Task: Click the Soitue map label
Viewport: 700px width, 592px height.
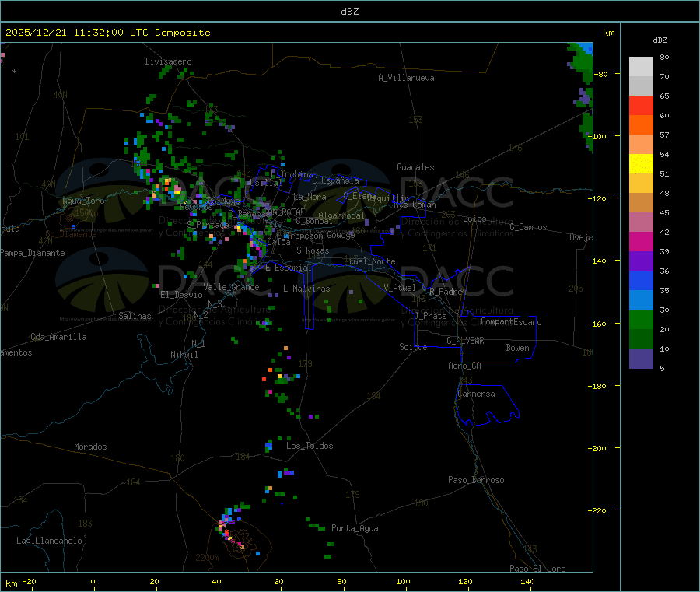Action: [413, 347]
